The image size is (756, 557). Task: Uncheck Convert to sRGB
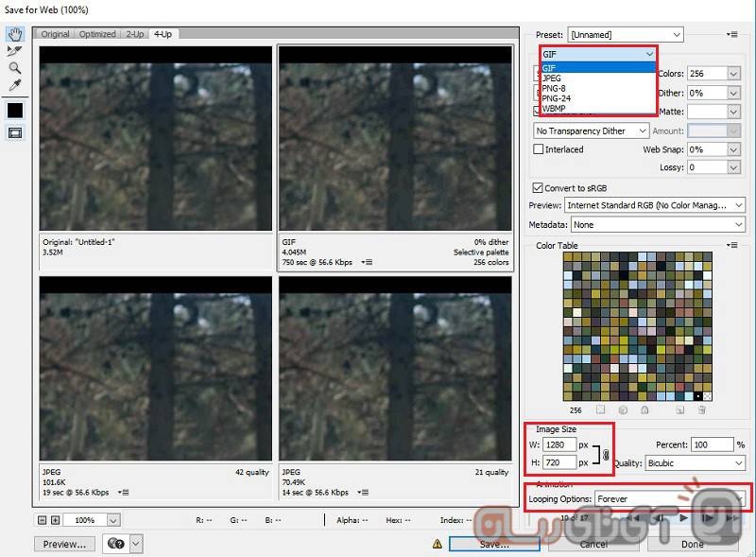[539, 188]
